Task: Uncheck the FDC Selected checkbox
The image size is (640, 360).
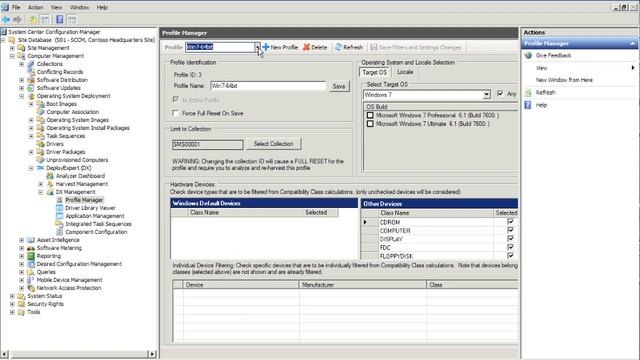Action: pyautogui.click(x=510, y=247)
